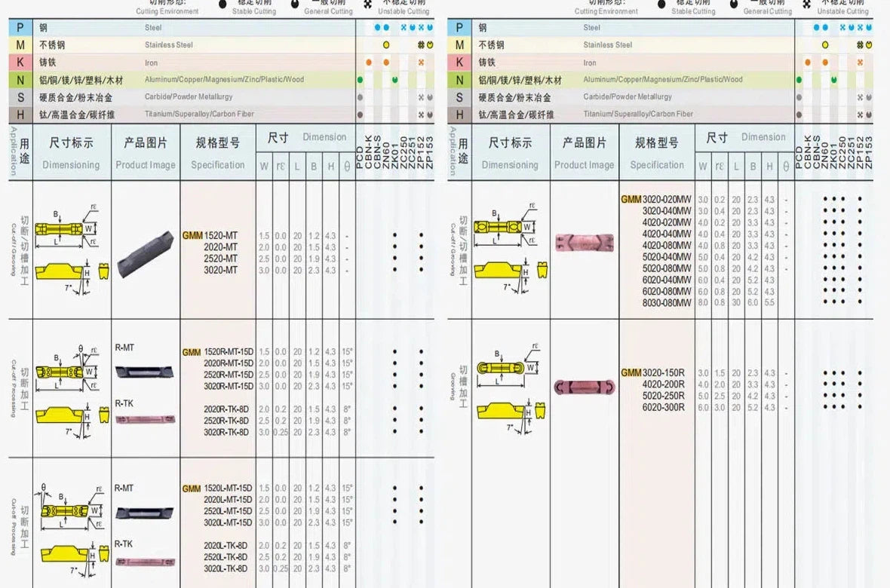The image size is (890, 588).
Task: Click the 尺寸标示 Dimensioning header in left table
Action: tap(71, 152)
